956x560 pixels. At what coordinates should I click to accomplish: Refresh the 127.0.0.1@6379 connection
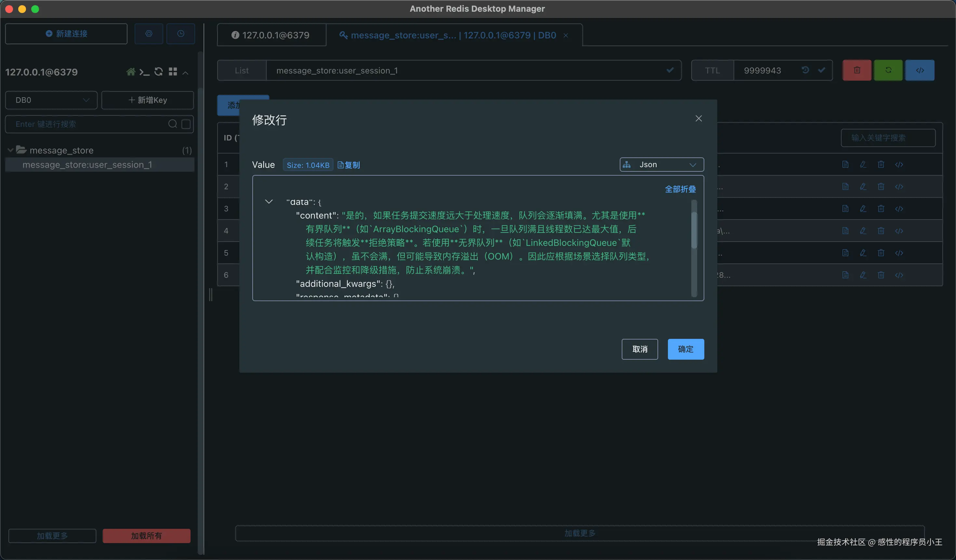pyautogui.click(x=159, y=72)
